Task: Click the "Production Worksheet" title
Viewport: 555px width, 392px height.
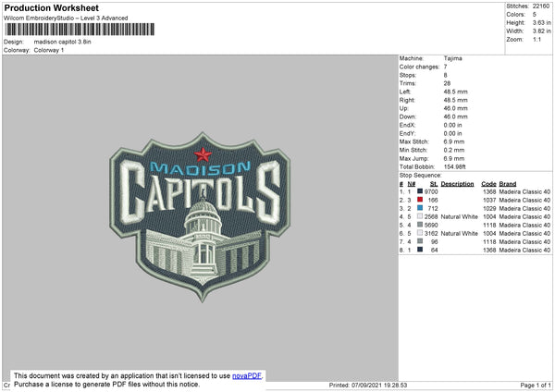Action: [x=52, y=7]
